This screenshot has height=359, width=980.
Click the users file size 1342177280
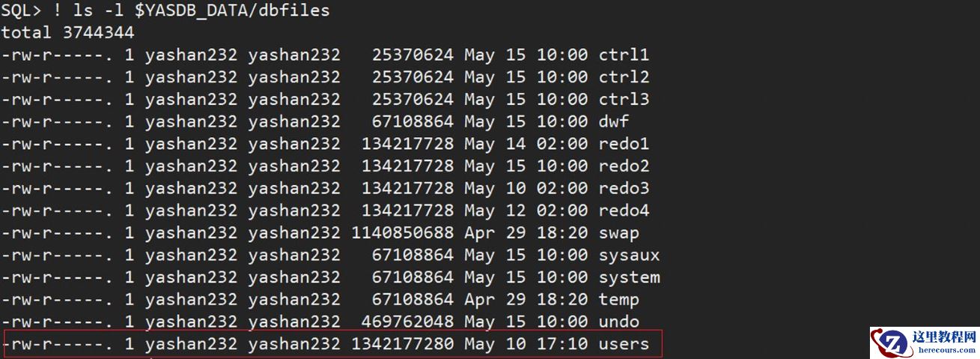[402, 345]
